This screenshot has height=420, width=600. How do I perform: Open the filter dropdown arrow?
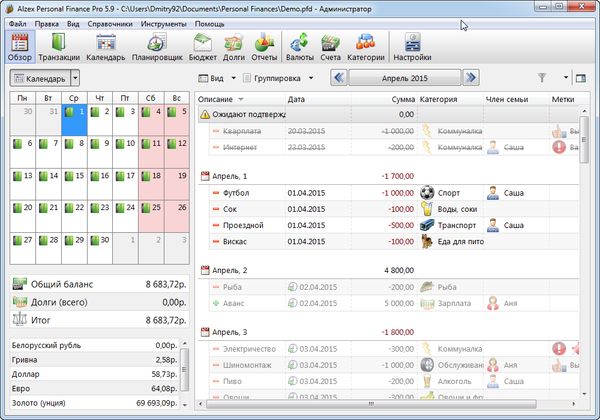click(x=566, y=78)
